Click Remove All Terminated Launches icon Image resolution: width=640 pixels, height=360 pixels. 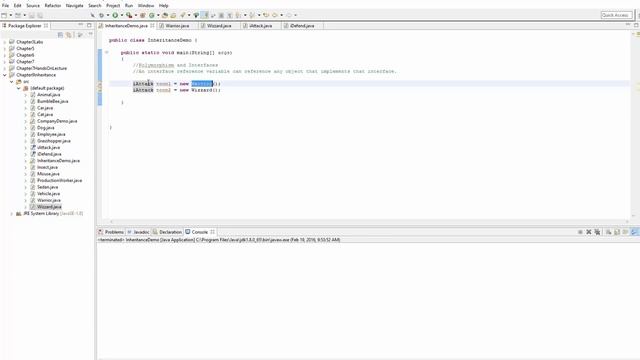(597, 232)
